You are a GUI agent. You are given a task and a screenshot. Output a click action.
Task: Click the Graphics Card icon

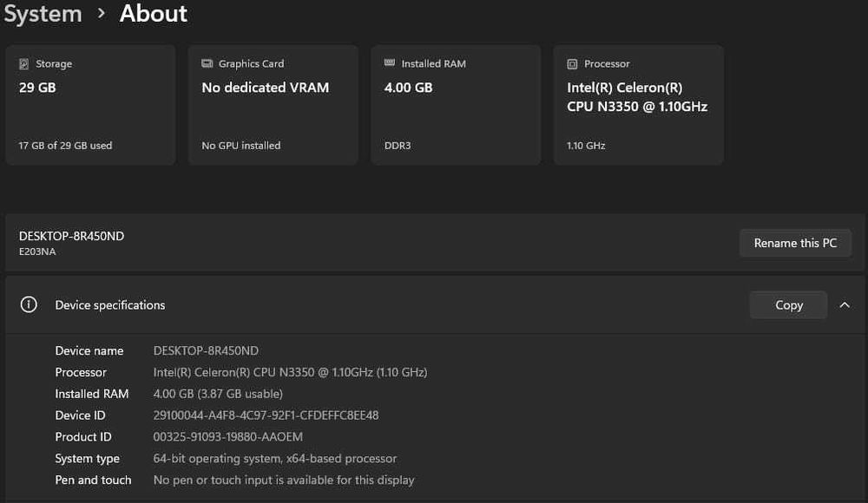[x=207, y=64]
